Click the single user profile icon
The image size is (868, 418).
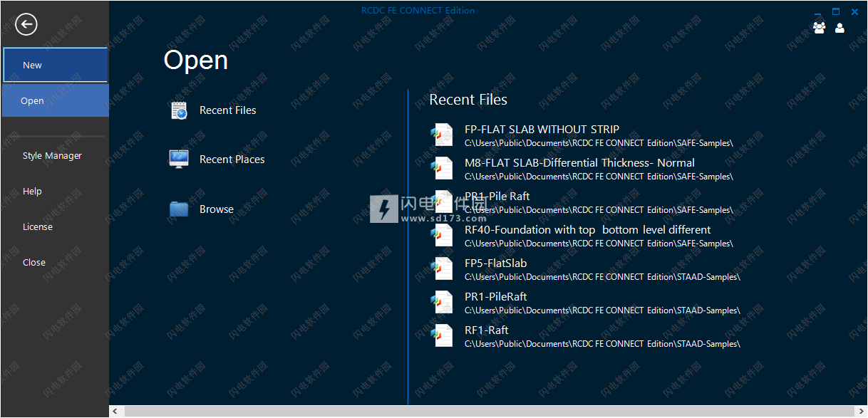point(839,28)
